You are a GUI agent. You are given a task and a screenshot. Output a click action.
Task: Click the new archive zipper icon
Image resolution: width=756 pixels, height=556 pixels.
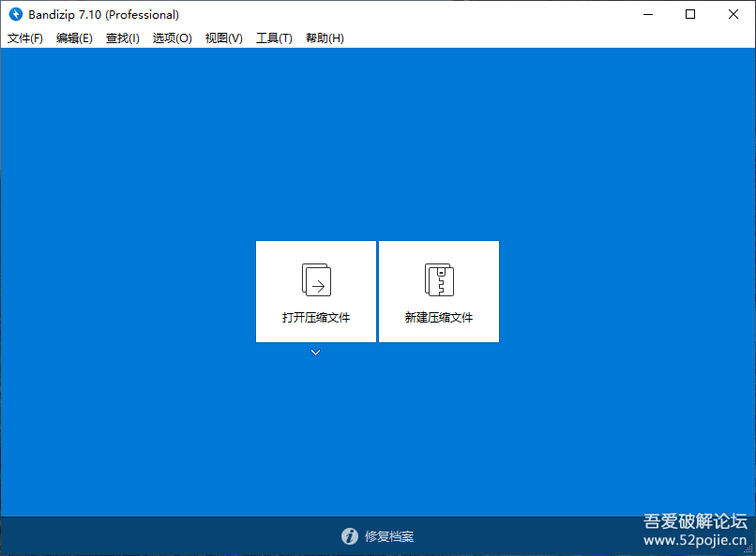439,279
